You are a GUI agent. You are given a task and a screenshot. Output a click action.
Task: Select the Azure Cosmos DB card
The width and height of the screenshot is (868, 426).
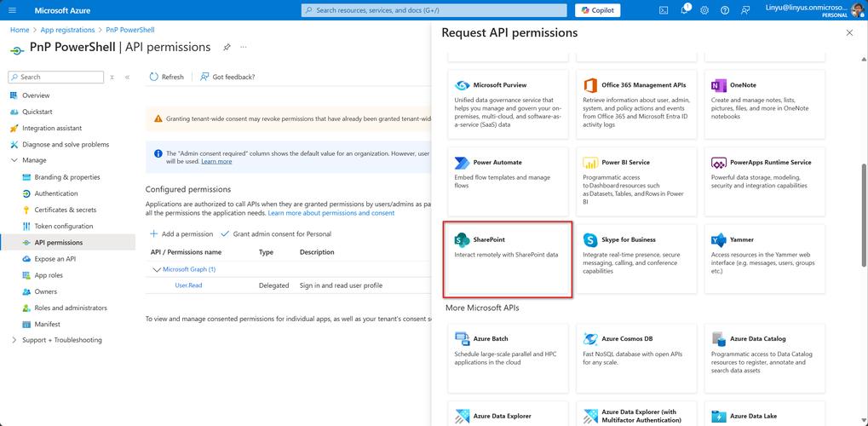(635, 359)
